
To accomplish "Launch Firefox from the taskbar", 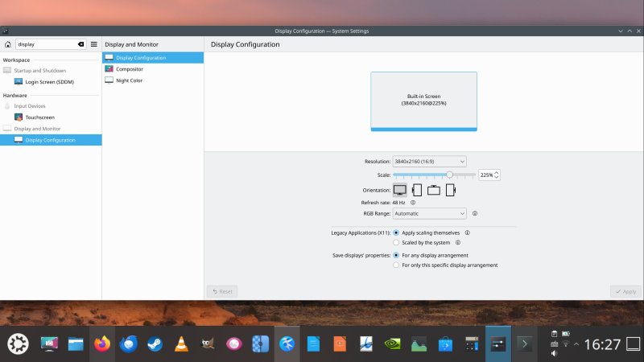I will (x=101, y=344).
